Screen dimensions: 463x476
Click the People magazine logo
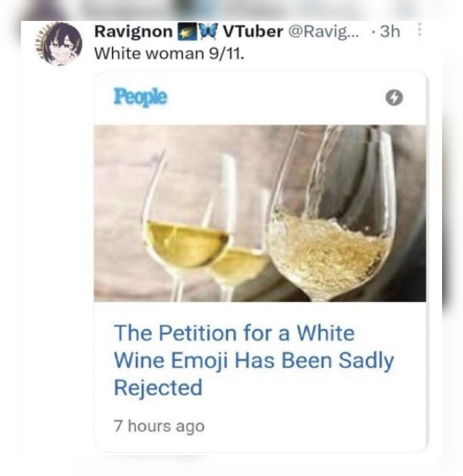point(140,97)
